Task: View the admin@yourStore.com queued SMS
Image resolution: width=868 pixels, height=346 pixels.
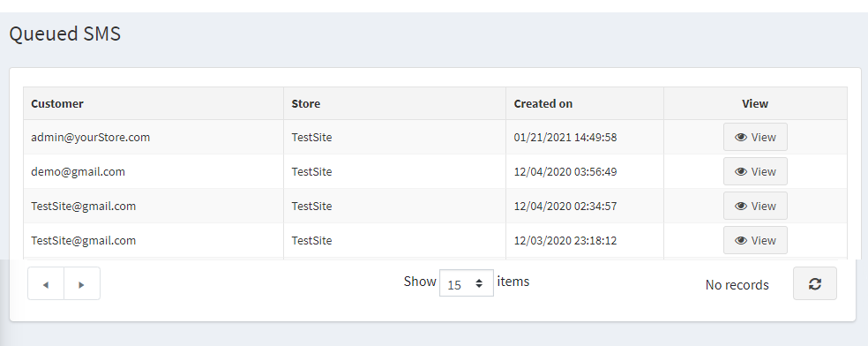Action: coord(755,138)
